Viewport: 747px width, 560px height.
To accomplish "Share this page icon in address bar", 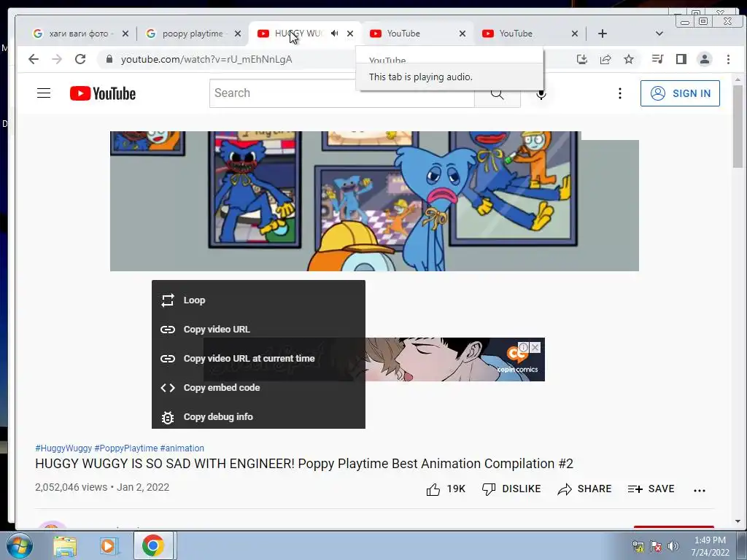I will tap(605, 59).
